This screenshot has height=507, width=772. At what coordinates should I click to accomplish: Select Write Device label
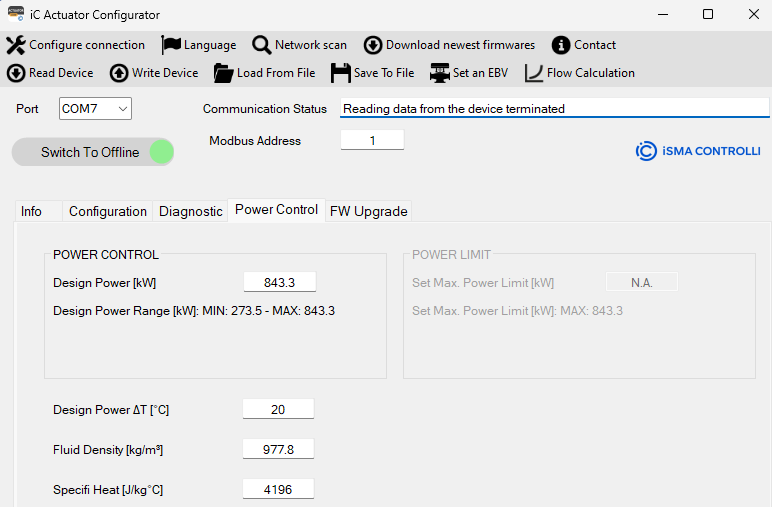click(165, 73)
